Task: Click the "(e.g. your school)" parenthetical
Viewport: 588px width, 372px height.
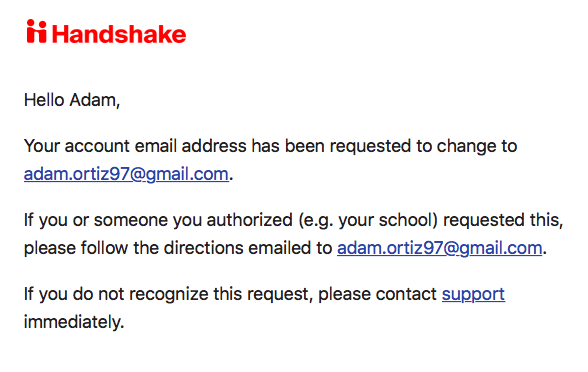Action: click(x=368, y=220)
